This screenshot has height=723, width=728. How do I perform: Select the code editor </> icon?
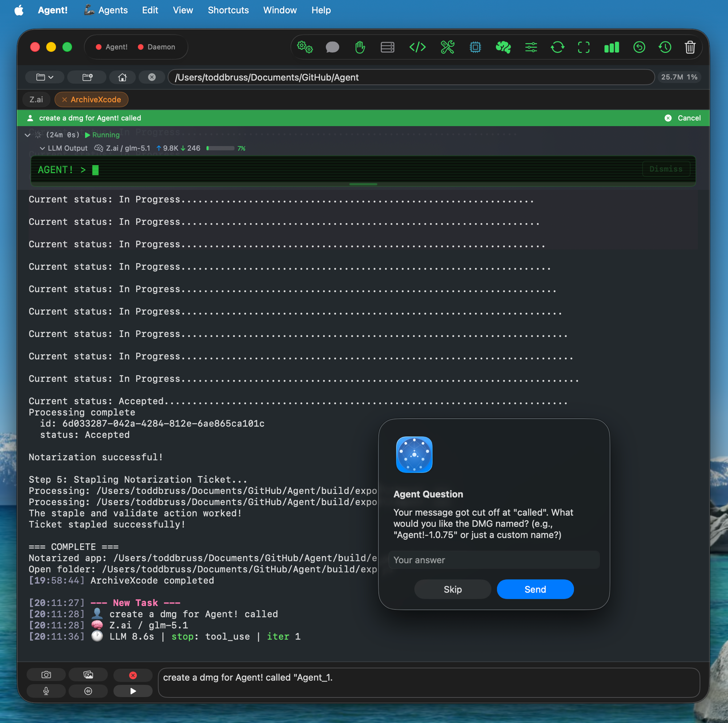417,47
